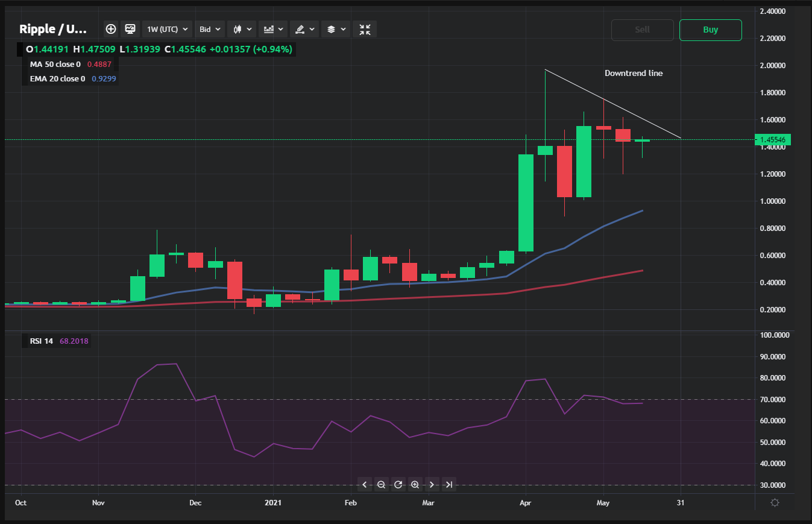Expand the Bid price type dropdown
Image resolution: width=812 pixels, height=524 pixels.
[210, 29]
